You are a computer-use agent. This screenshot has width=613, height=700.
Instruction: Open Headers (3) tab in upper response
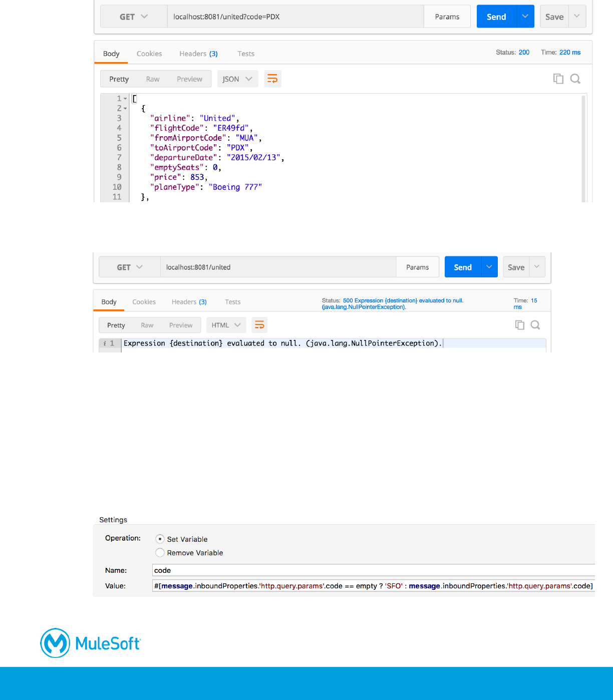(198, 54)
